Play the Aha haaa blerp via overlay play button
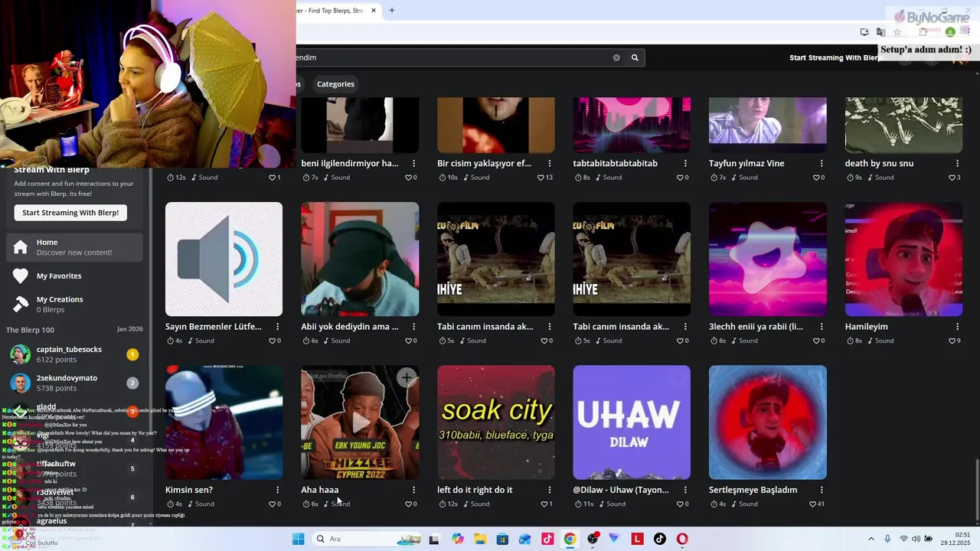The height and width of the screenshot is (551, 980). click(360, 423)
